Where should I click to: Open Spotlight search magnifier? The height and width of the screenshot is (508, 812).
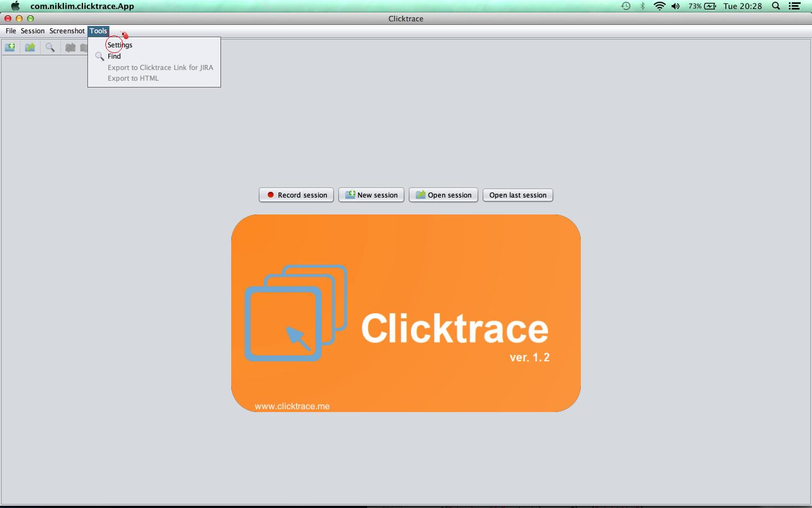(776, 6)
